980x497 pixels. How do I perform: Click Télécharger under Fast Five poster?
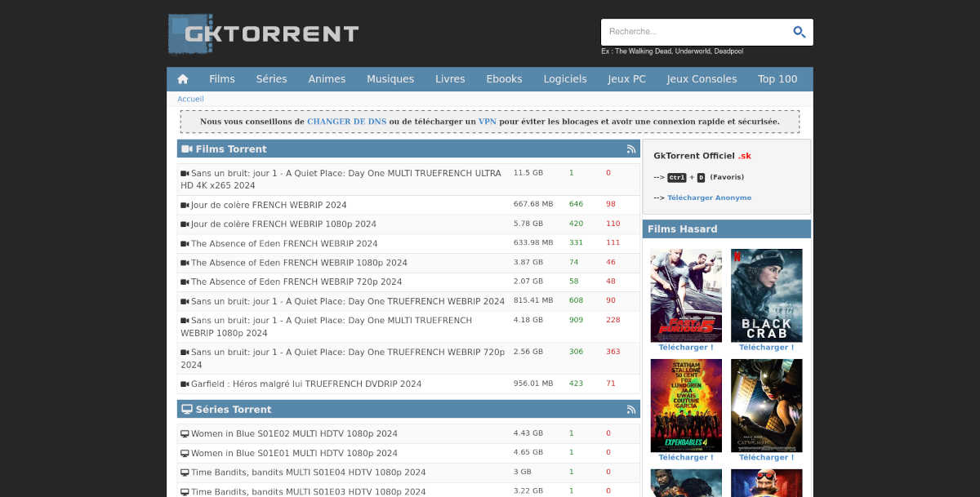[686, 348]
